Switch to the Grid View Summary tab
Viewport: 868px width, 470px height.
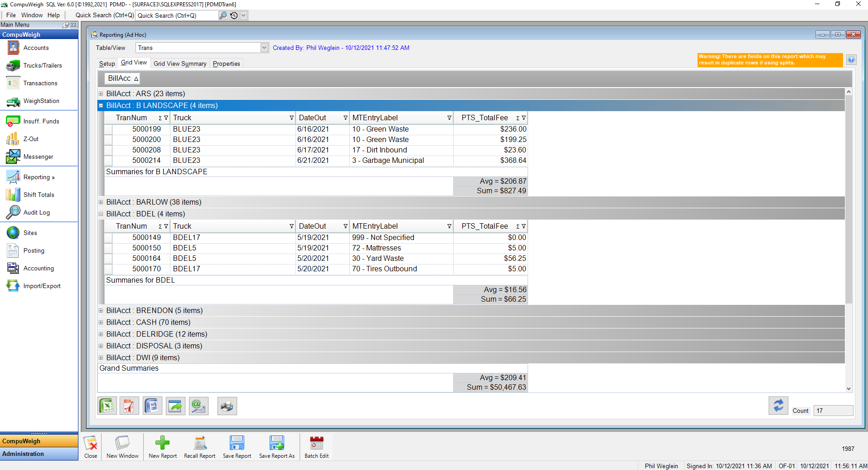tap(180, 63)
